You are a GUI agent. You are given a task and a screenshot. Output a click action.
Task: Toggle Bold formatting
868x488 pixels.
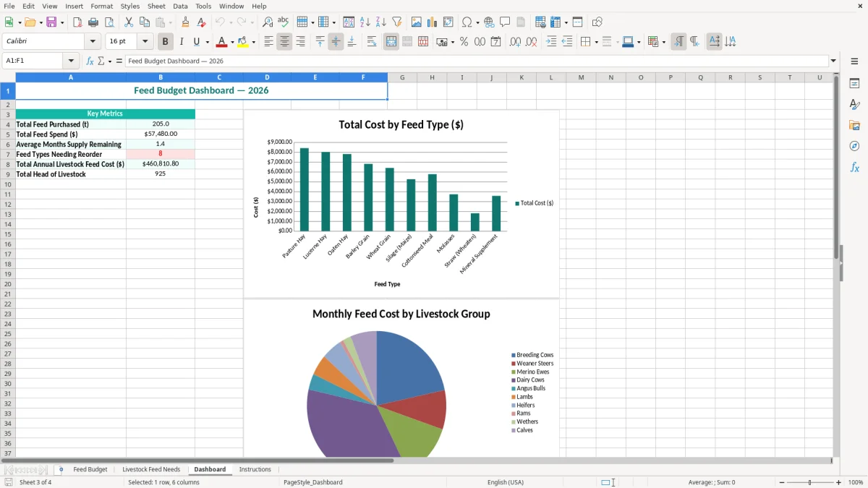(166, 42)
